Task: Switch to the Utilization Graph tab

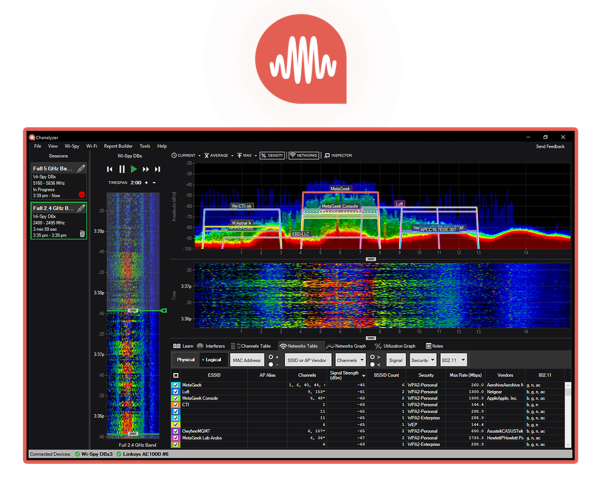Action: [x=396, y=346]
